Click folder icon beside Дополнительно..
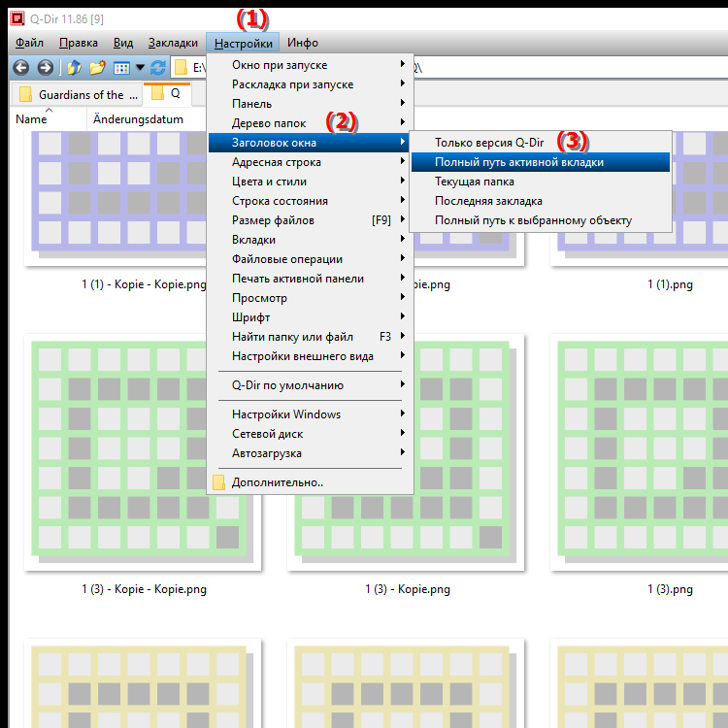This screenshot has height=728, width=728. [218, 482]
